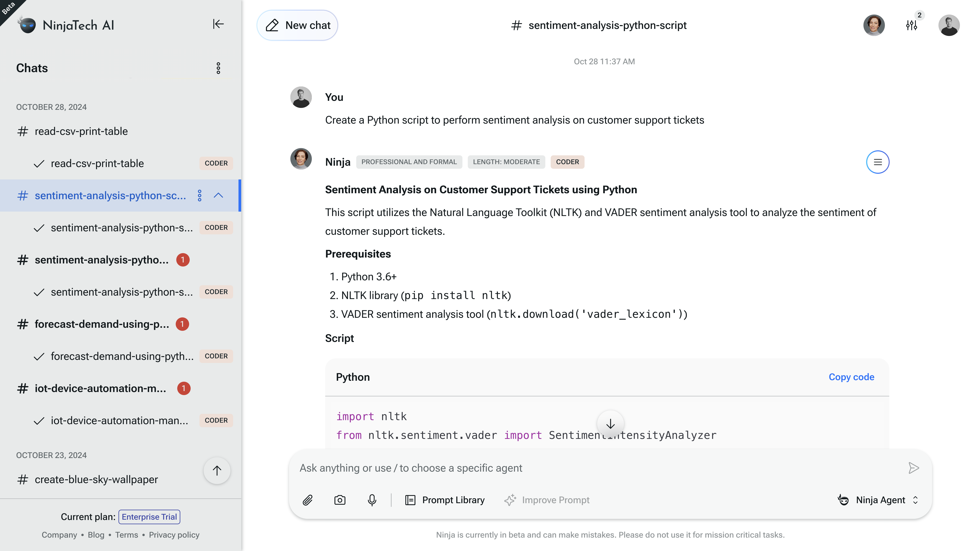
Task: Open the camera capture icon
Action: [340, 500]
